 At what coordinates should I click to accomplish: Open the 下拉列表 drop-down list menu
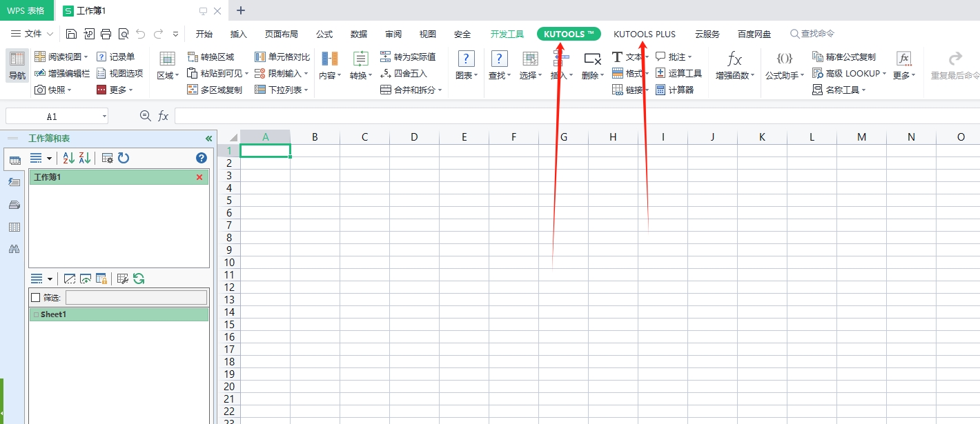pyautogui.click(x=282, y=90)
